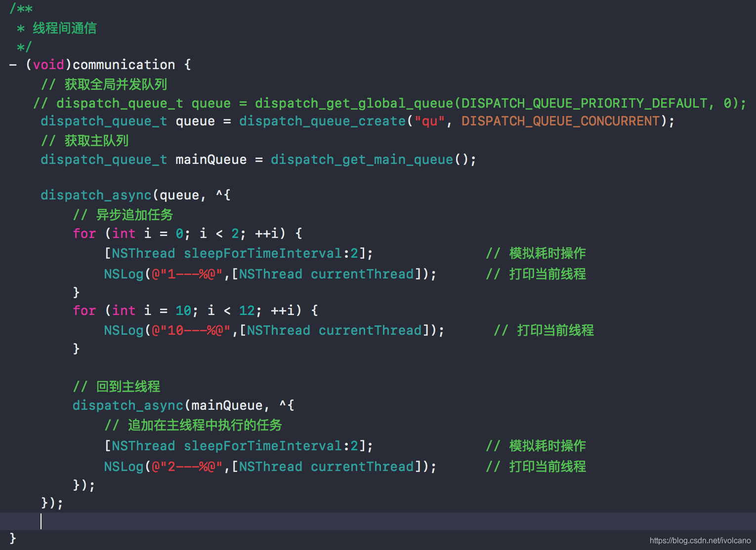The image size is (756, 550).
Task: Click the for keyword in the i < 12 loop
Action: click(x=84, y=310)
